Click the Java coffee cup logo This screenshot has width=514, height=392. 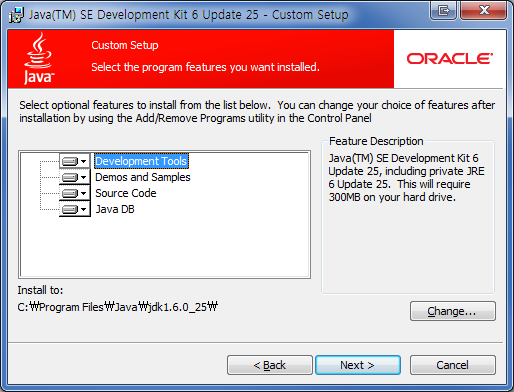(x=39, y=58)
